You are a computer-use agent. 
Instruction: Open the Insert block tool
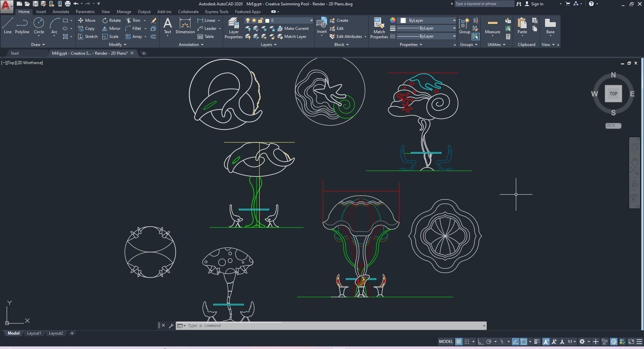(x=322, y=26)
